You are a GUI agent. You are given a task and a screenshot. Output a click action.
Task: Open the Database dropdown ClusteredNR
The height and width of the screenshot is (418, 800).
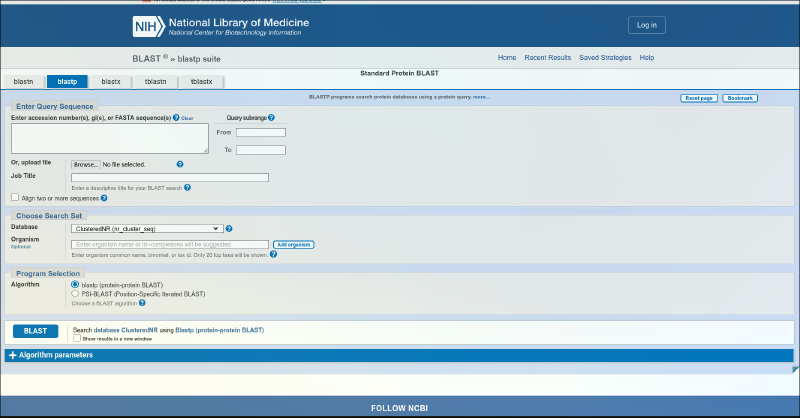(x=147, y=229)
